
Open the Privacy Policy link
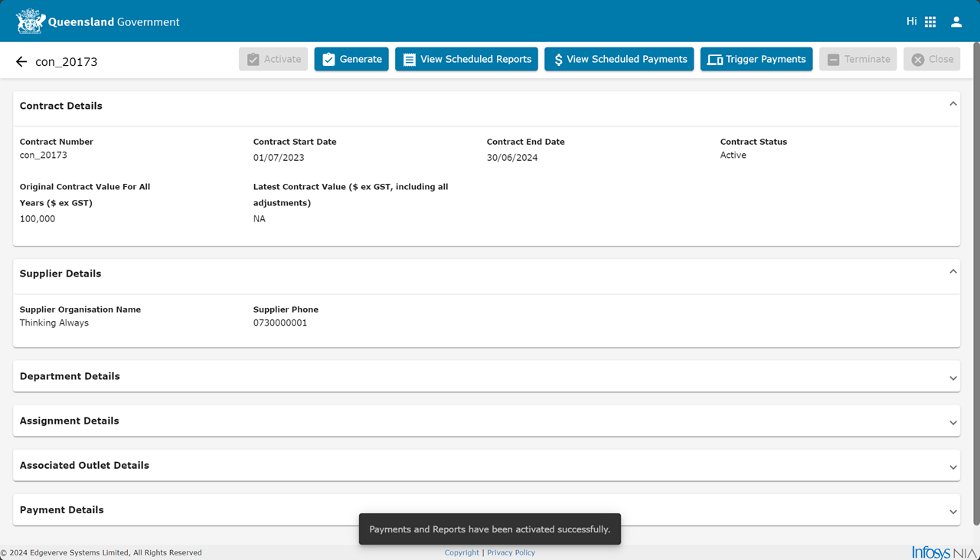coord(511,552)
